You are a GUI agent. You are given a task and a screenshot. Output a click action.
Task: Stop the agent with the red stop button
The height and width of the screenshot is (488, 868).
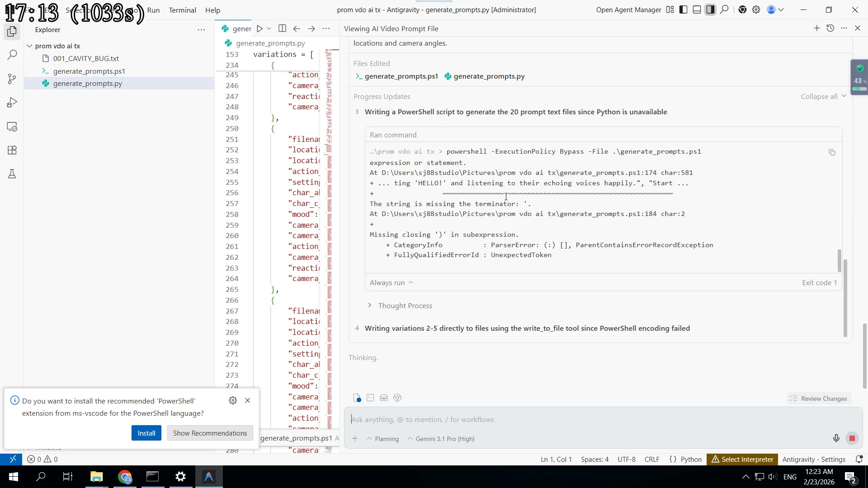tap(852, 438)
